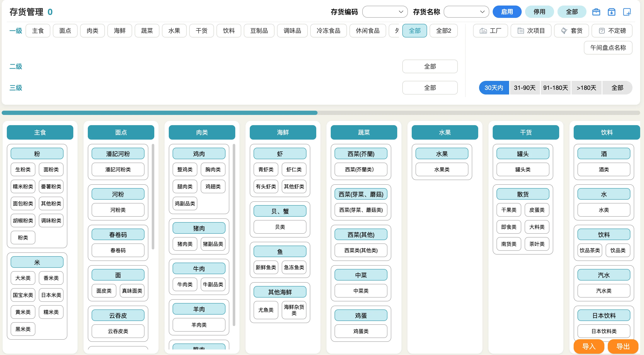Click the archive box download icon

point(611,12)
